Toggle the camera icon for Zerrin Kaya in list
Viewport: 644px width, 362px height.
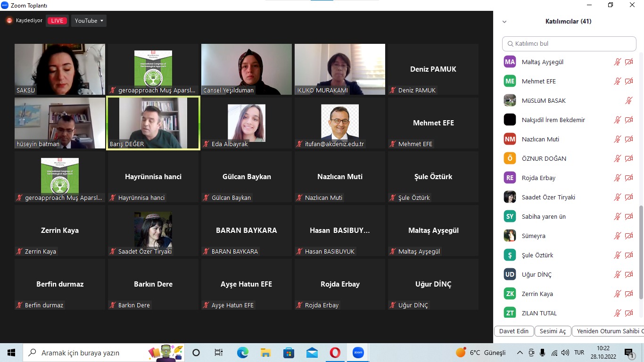(x=629, y=294)
